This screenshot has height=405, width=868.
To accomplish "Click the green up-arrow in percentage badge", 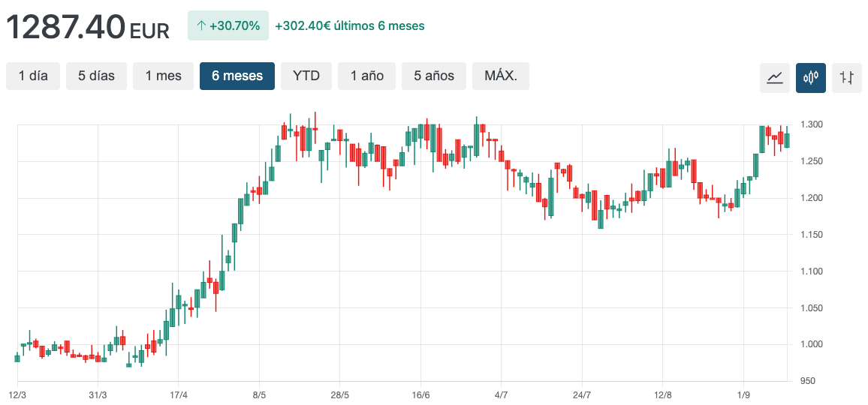I will tap(200, 26).
